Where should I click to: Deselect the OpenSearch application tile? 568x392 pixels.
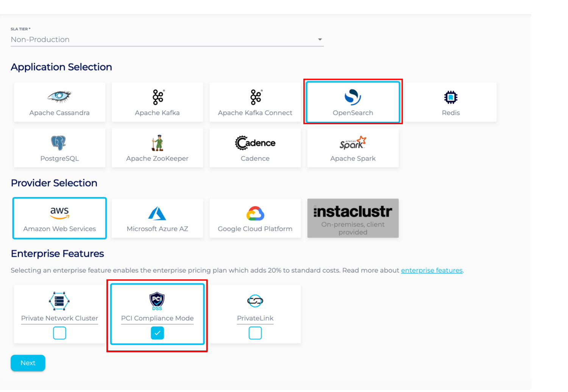pyautogui.click(x=353, y=102)
